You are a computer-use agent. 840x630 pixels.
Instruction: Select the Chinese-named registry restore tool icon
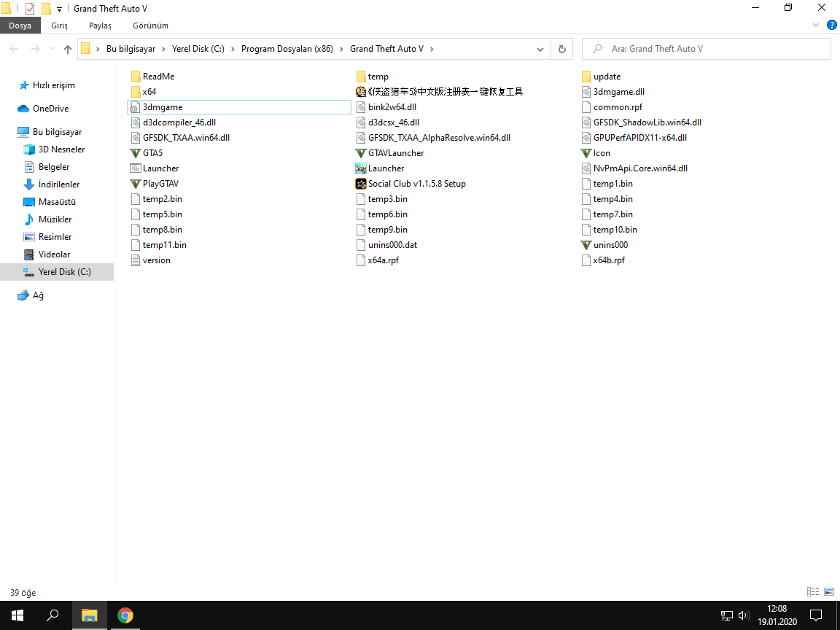tap(361, 92)
